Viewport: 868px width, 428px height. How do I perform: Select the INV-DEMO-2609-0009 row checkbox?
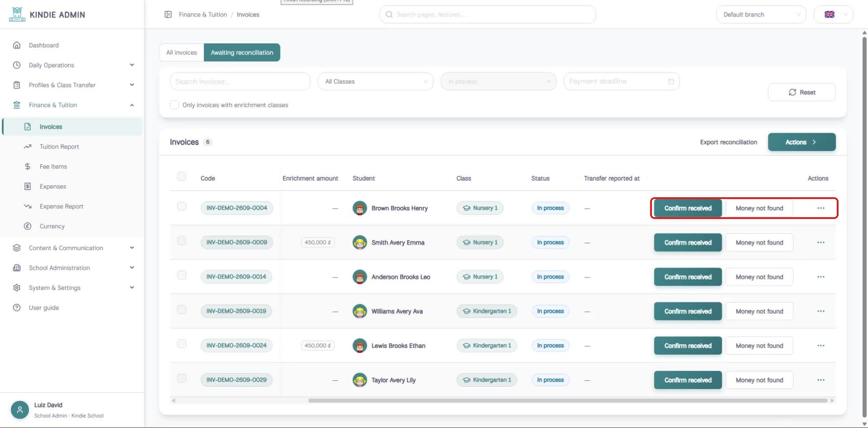182,241
